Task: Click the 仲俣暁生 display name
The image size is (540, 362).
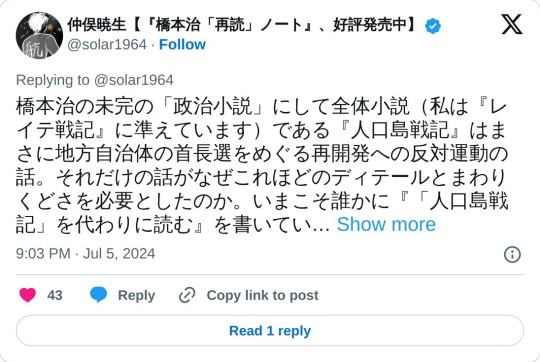Action: (96, 25)
